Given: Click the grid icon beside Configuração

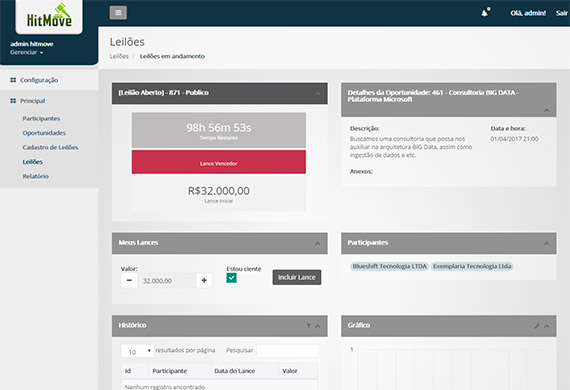Looking at the screenshot, I should click(13, 80).
